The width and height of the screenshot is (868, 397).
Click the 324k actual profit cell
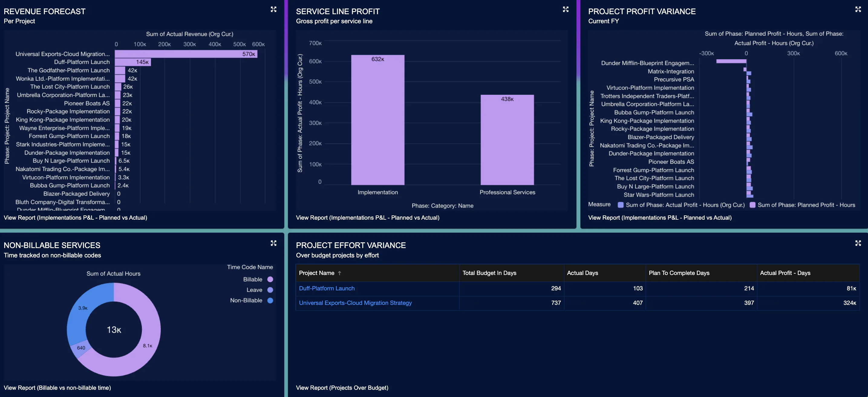click(808, 303)
